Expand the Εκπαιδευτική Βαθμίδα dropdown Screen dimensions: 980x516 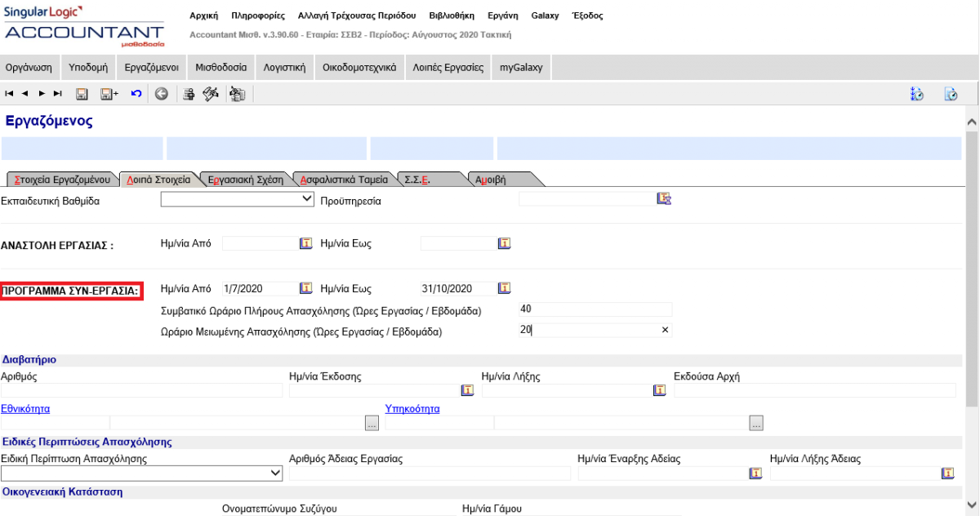click(x=307, y=198)
